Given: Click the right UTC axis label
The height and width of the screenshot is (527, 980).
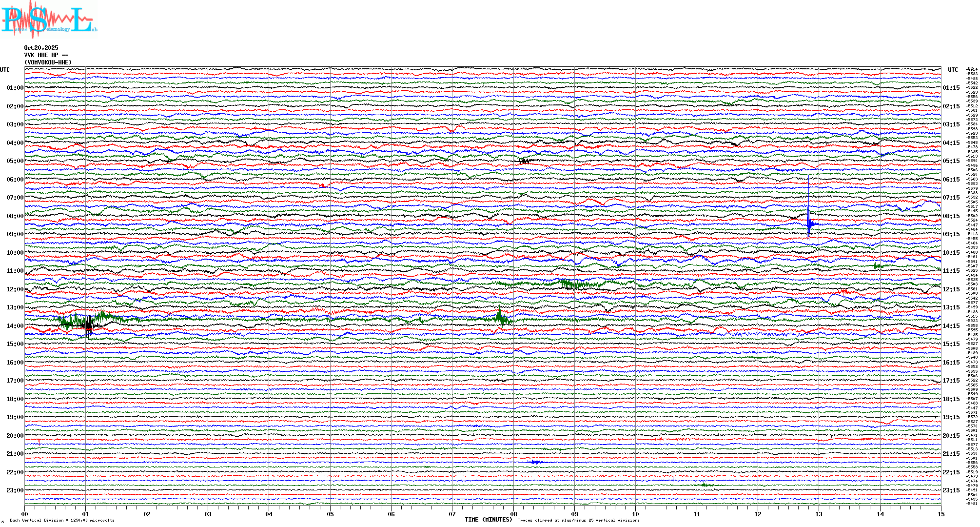Looking at the screenshot, I should [953, 70].
